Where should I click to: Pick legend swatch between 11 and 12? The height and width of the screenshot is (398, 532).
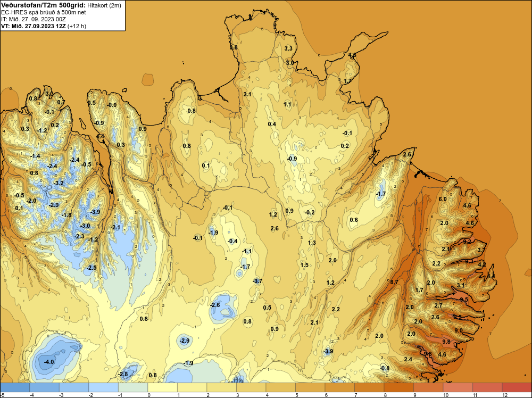[487, 387]
